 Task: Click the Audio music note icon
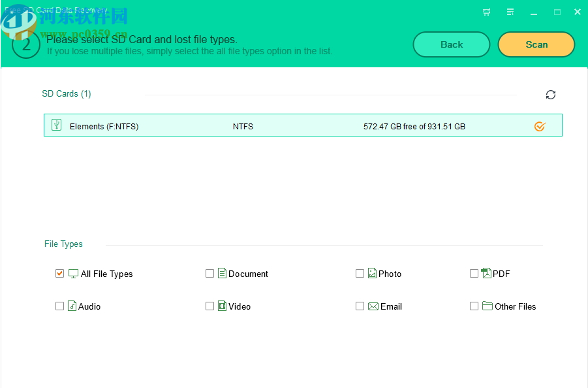72,306
